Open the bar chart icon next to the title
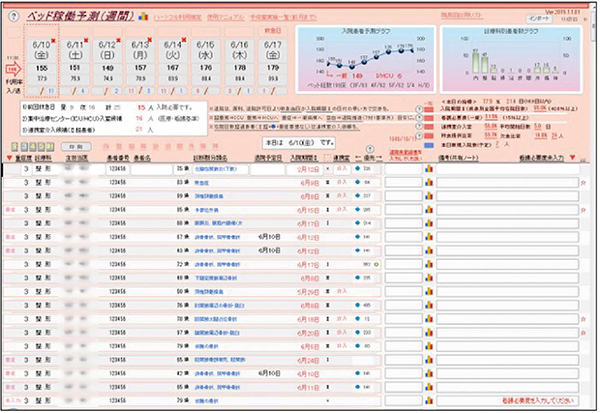Image resolution: width=600 pixels, height=413 pixels. pos(143,17)
